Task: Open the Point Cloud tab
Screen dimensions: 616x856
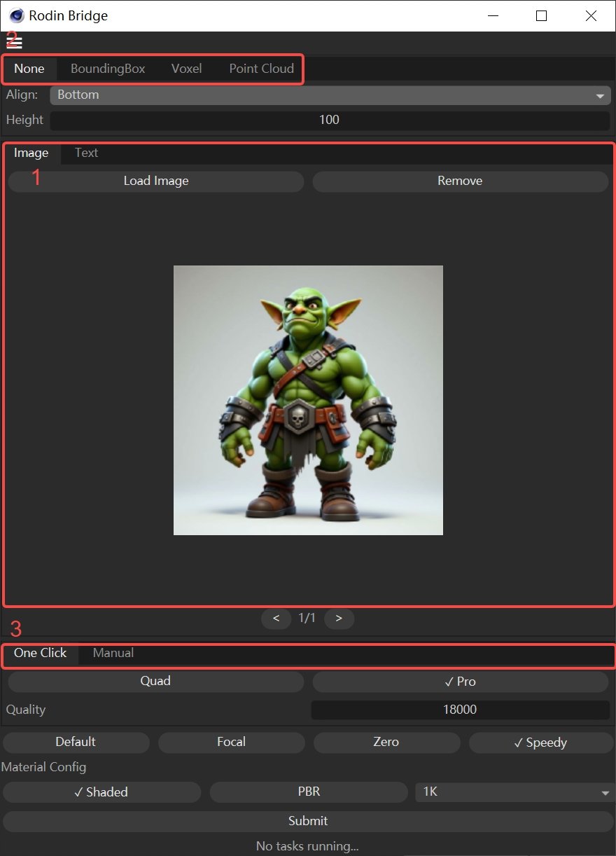Action: tap(261, 69)
